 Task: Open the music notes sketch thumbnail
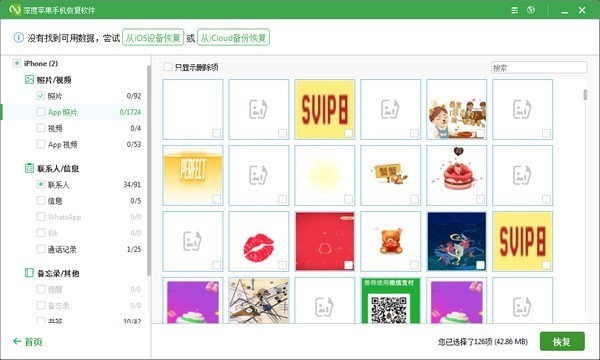(x=259, y=300)
